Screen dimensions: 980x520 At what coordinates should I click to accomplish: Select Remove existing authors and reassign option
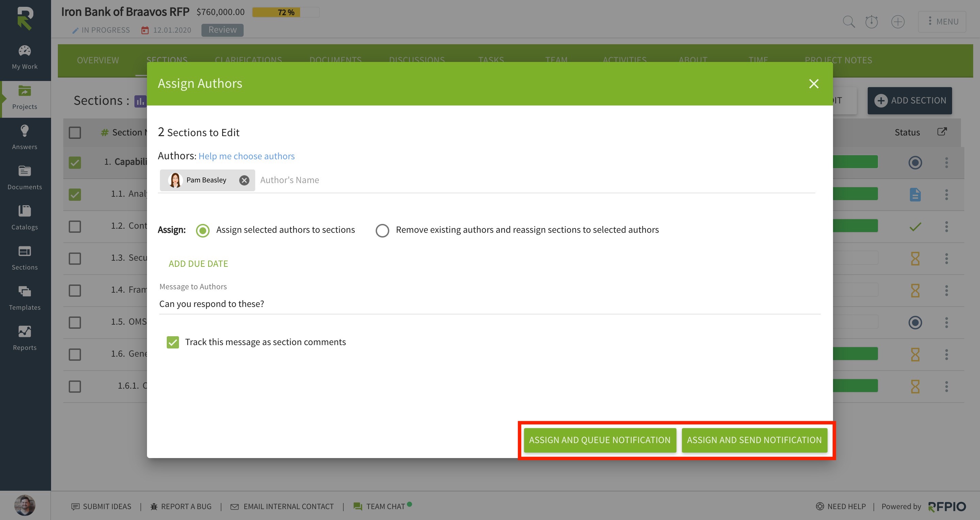(382, 230)
